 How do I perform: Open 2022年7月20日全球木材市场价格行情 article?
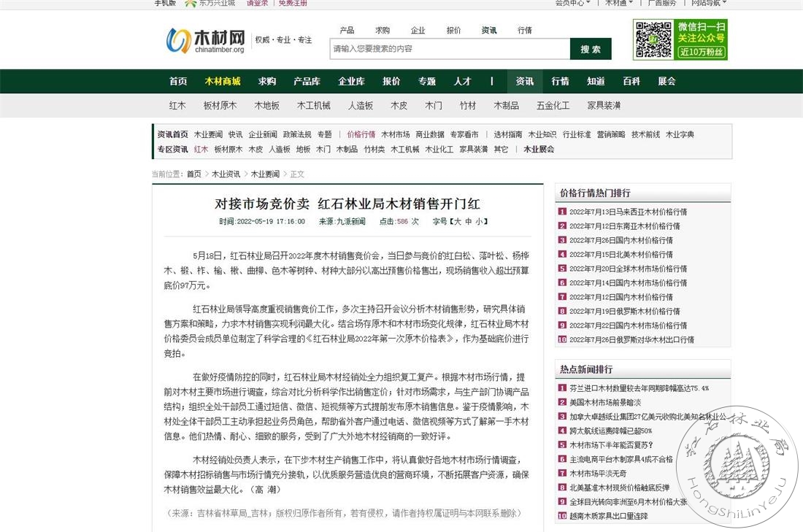point(629,269)
